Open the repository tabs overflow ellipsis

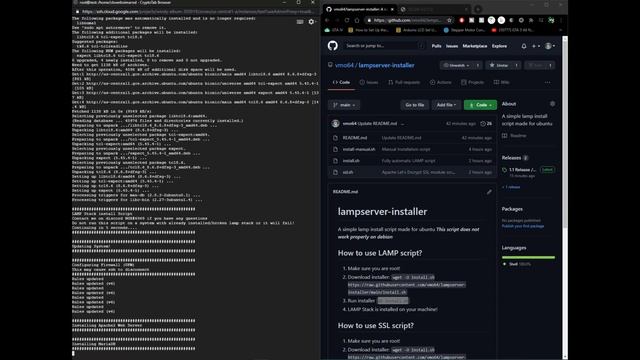(547, 82)
